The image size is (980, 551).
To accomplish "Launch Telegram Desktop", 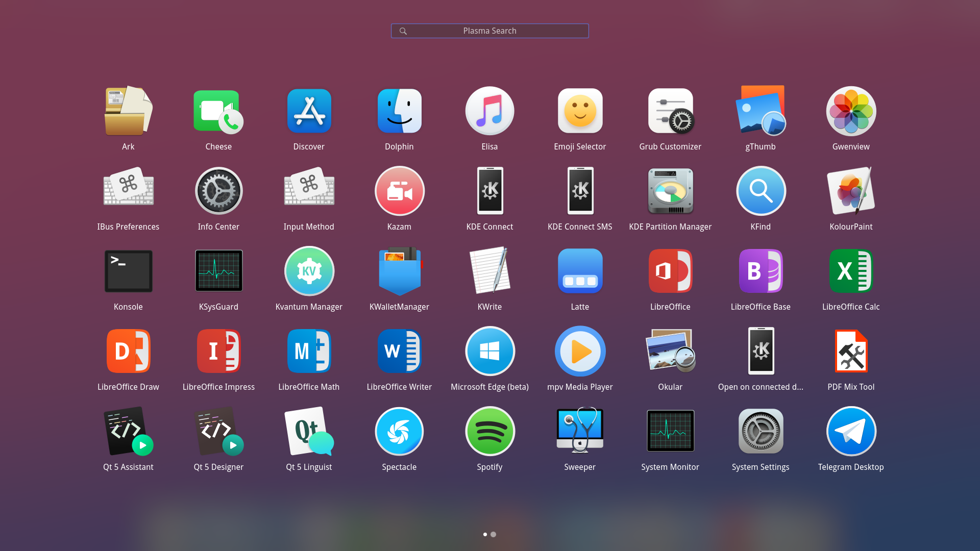I will [851, 431].
